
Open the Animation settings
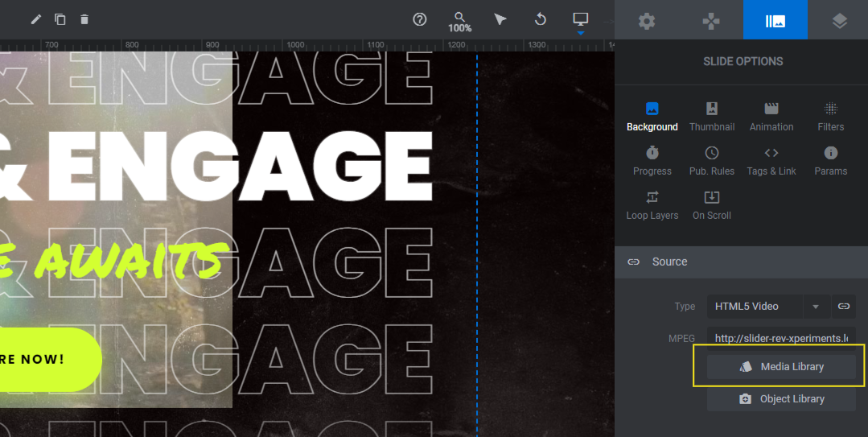pyautogui.click(x=771, y=117)
